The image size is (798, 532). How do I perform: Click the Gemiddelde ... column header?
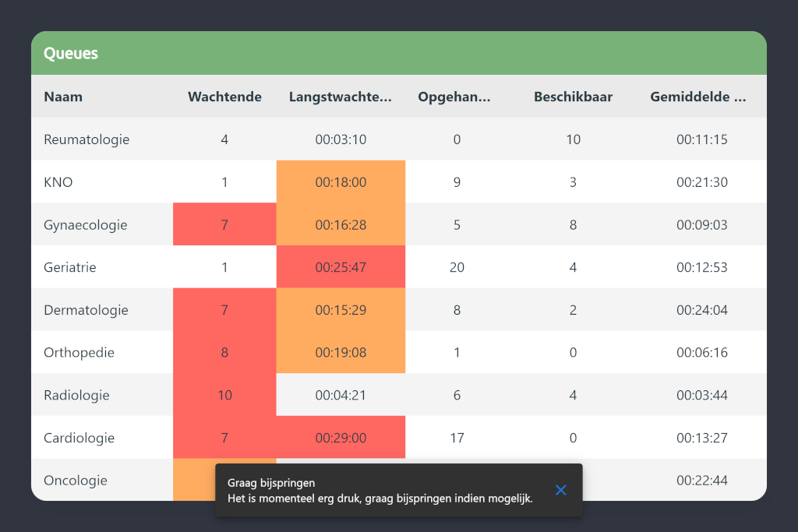coord(698,97)
